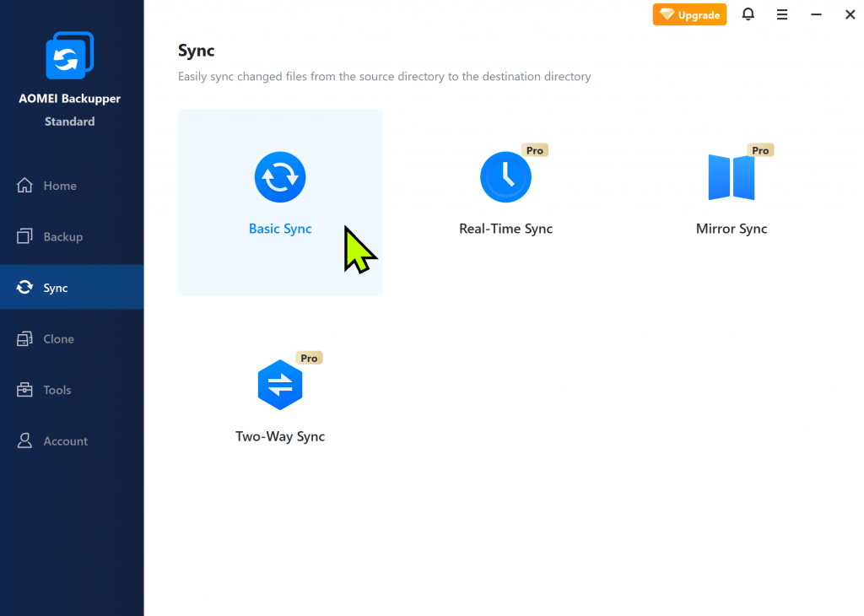Go to the Home sidebar item
The height and width of the screenshot is (616, 864).
click(x=59, y=186)
